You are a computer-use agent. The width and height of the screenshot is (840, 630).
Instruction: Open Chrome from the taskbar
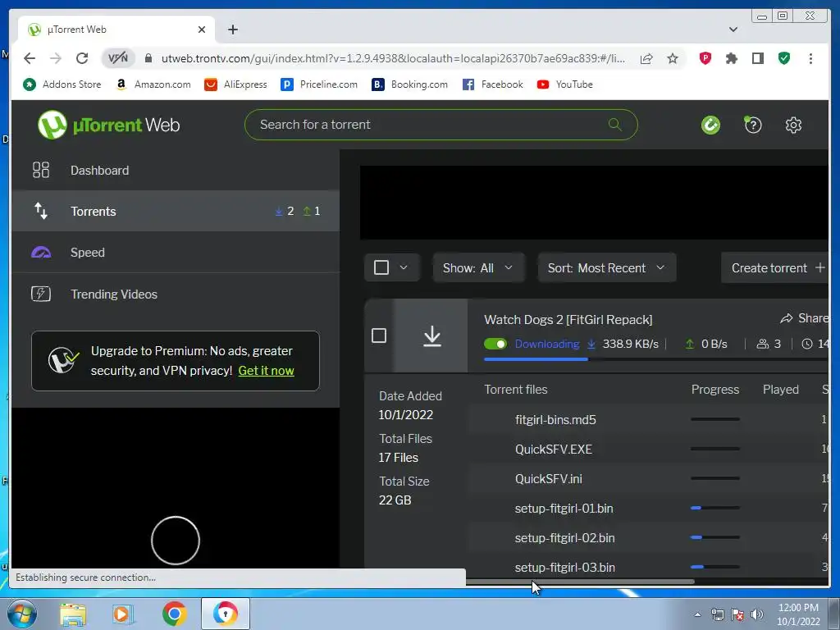coord(174,614)
